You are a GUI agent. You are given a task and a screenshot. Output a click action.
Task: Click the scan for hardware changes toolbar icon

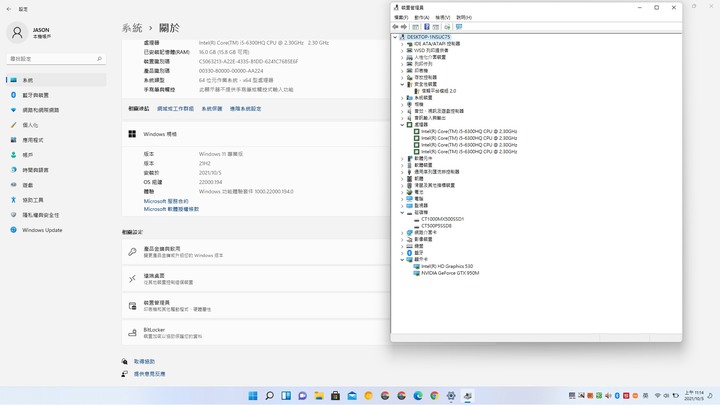(447, 27)
